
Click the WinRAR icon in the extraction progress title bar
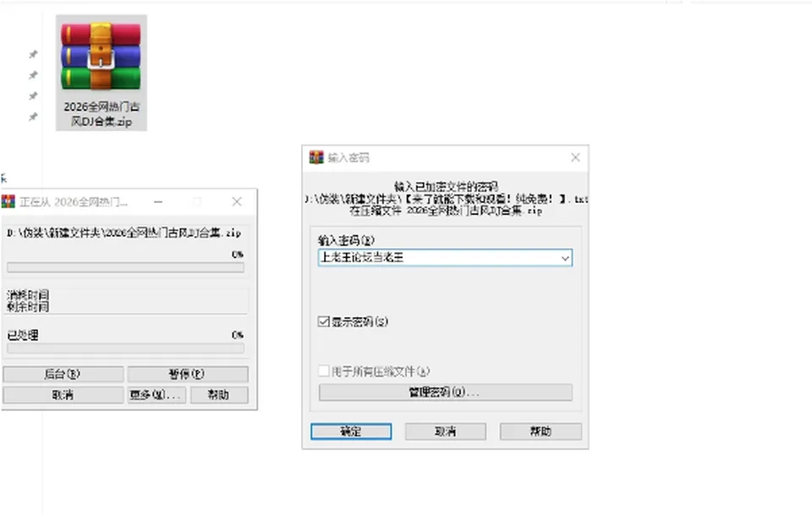(x=8, y=201)
